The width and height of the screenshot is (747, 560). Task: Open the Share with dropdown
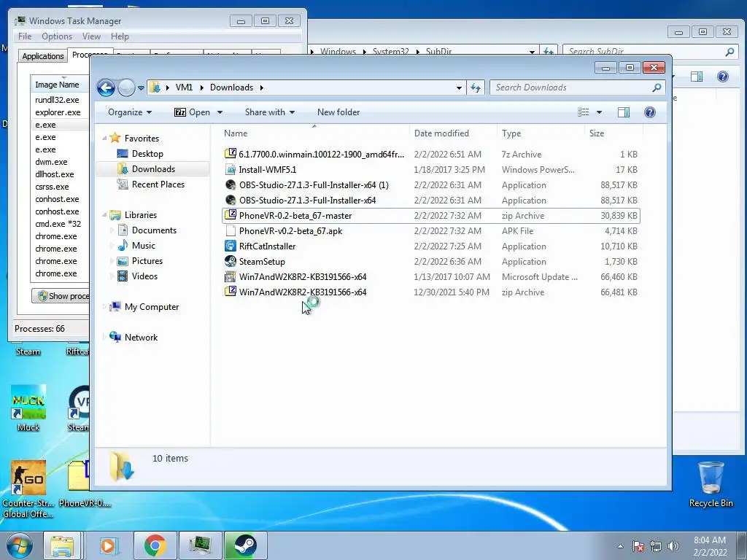click(270, 112)
